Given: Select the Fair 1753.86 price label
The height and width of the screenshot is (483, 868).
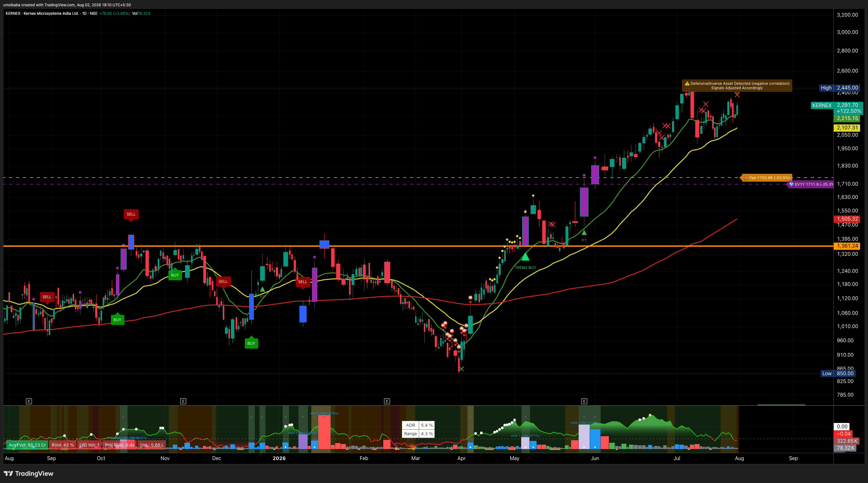Looking at the screenshot, I should pos(767,178).
